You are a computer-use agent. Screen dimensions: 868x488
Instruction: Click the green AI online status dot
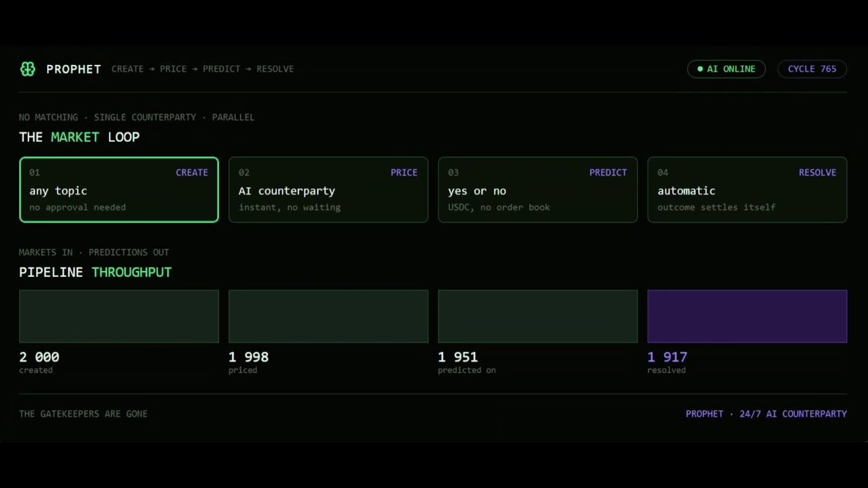[x=699, y=69]
